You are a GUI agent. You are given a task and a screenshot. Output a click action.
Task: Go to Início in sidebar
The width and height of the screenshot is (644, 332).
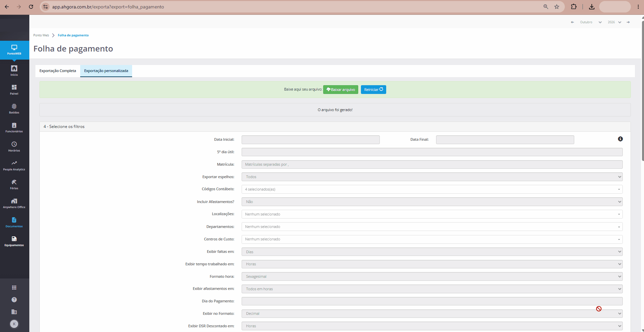14,70
